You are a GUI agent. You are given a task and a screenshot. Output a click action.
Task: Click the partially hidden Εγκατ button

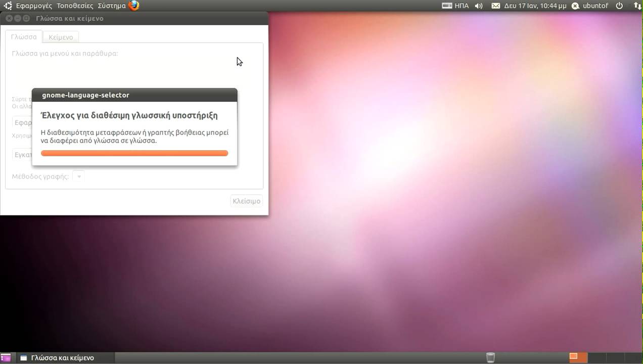pos(22,154)
